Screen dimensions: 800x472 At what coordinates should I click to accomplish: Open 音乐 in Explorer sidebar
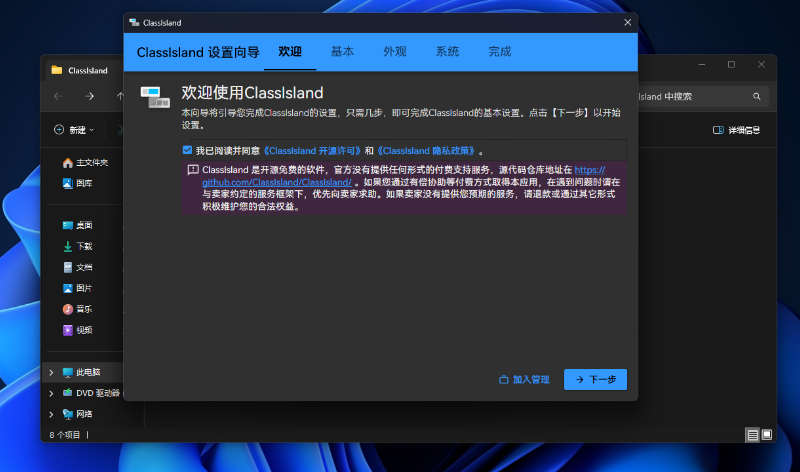(78, 309)
